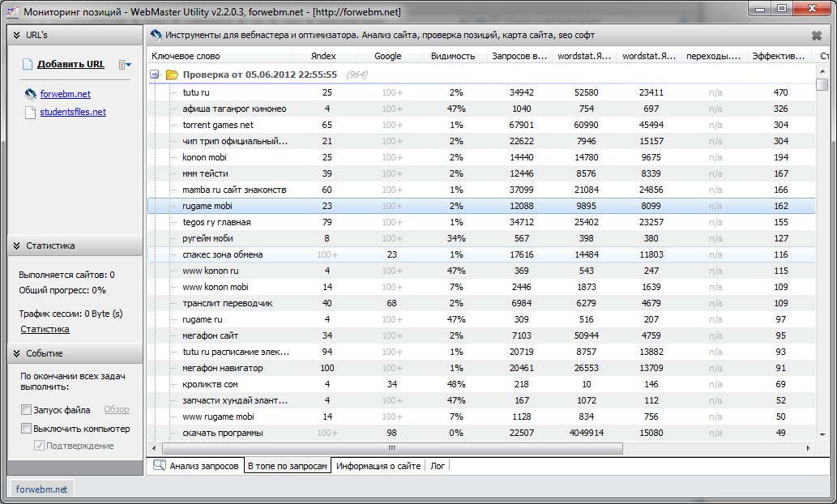Screen dimensions: 837x504
Task: Enable the Запуск файла checkbox
Action: click(x=27, y=410)
